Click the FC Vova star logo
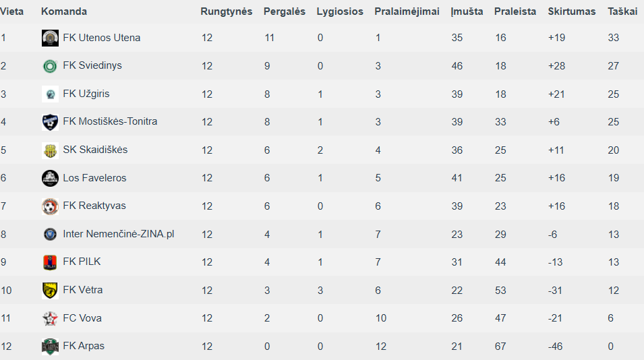Image resolution: width=644 pixels, height=360 pixels. (50, 318)
